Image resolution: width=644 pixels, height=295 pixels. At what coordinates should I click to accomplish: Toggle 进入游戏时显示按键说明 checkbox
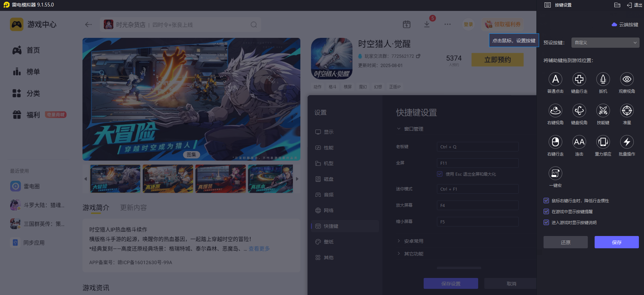(546, 222)
